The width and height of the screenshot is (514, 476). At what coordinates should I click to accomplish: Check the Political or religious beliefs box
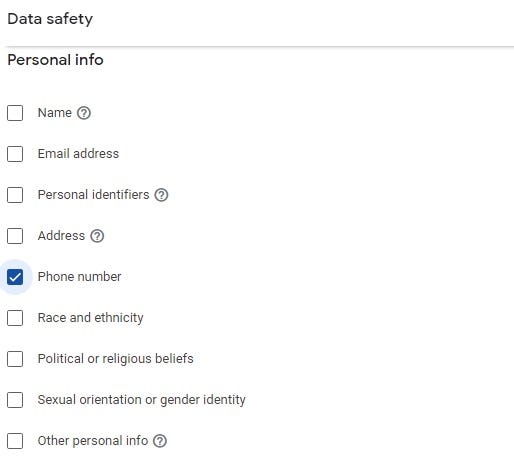click(15, 359)
